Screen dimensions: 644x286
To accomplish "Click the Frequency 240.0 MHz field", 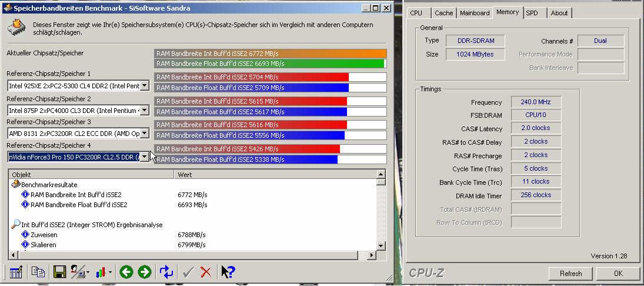I will tap(536, 102).
